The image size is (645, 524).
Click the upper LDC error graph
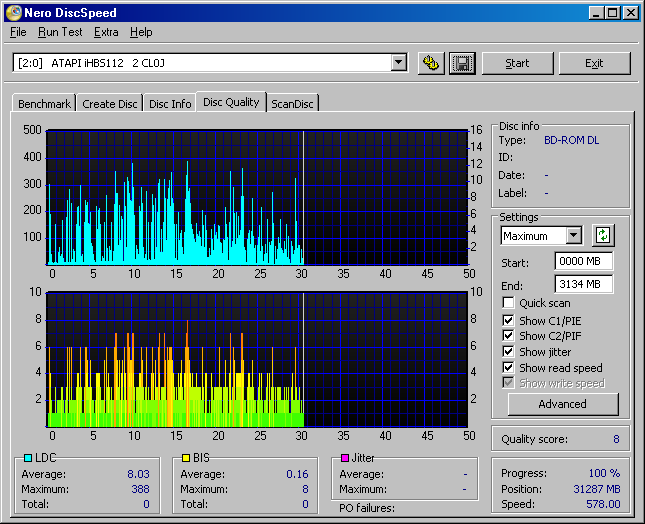[258, 197]
